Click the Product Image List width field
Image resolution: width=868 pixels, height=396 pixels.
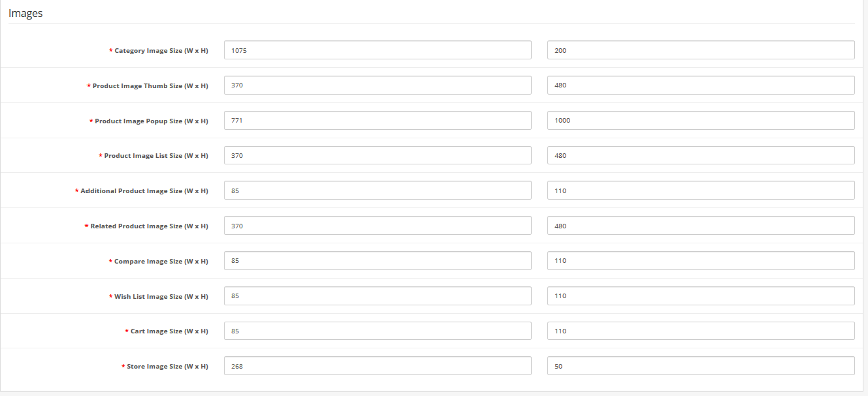(x=378, y=156)
